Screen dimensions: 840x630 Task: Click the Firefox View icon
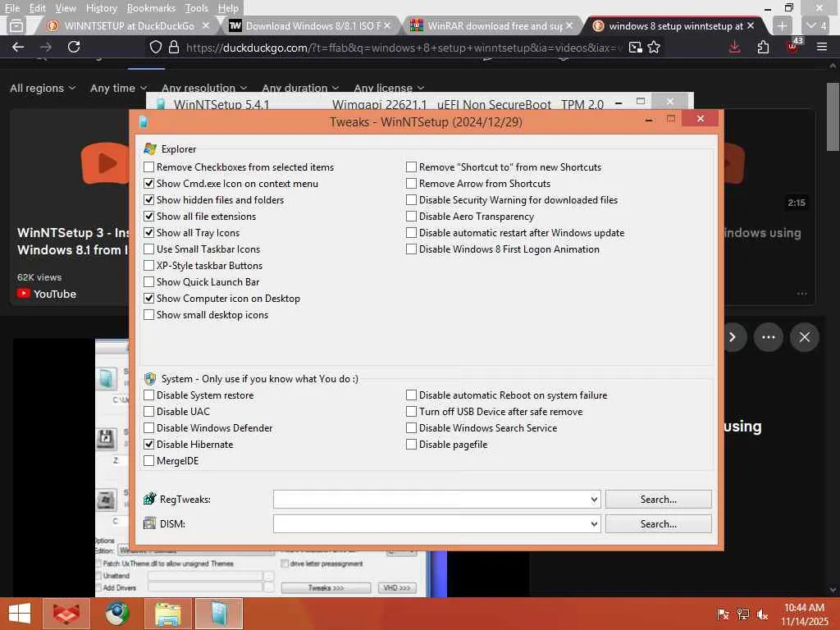(16, 25)
